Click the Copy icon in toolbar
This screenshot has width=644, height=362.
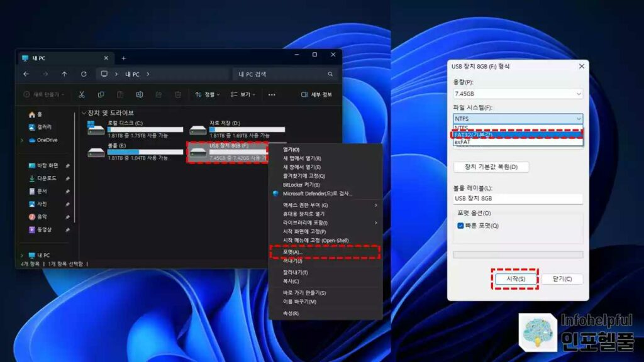click(101, 95)
